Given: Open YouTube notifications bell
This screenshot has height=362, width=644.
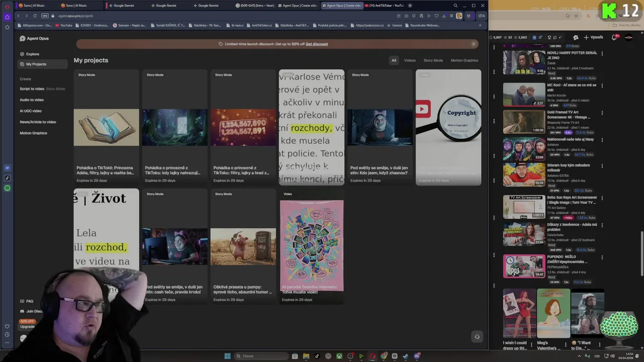Looking at the screenshot, I should click(x=614, y=37).
